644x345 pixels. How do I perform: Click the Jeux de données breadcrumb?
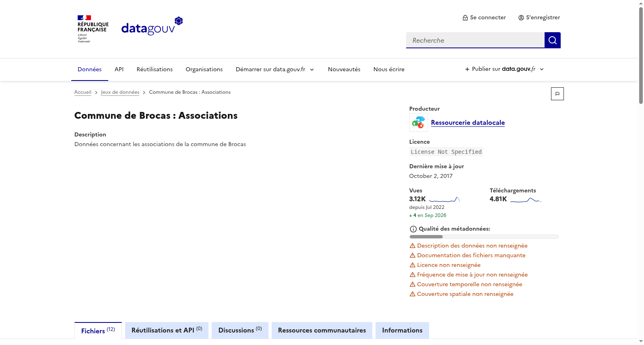(120, 92)
